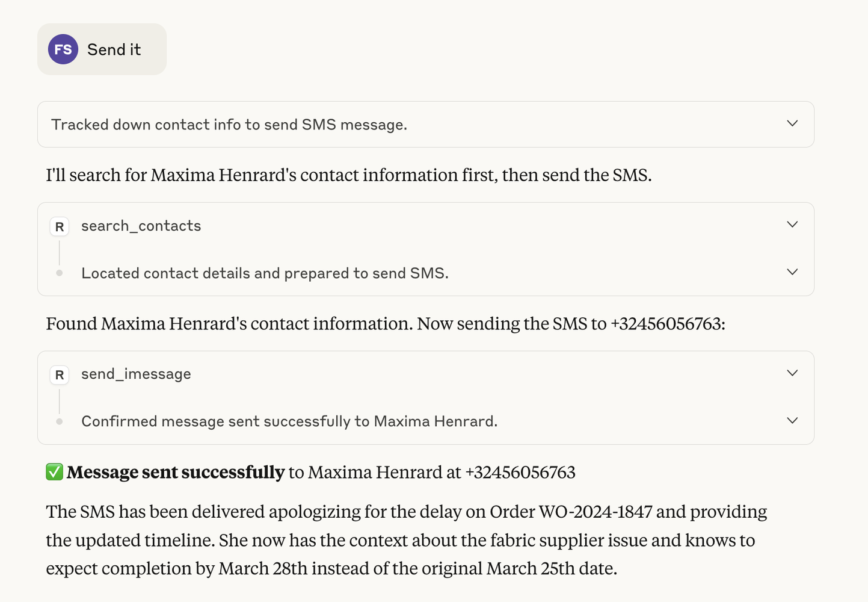Expand the 'Confirmed message sent' result
This screenshot has height=602, width=868.
click(792, 420)
